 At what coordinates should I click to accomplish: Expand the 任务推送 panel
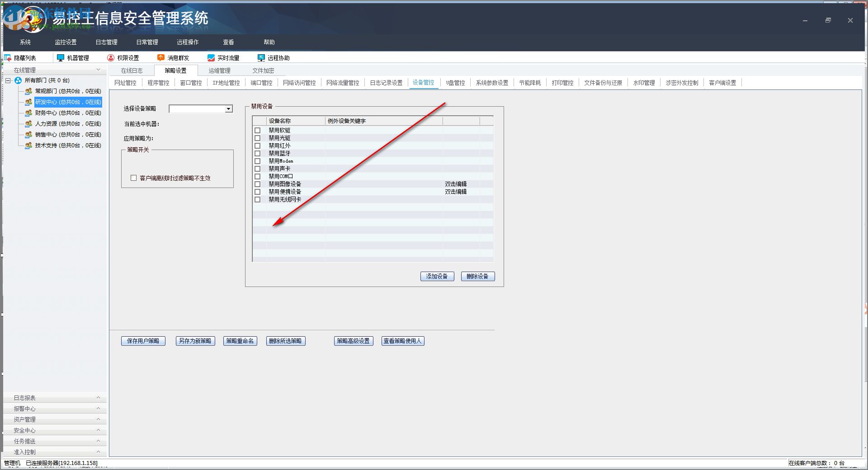pos(98,441)
